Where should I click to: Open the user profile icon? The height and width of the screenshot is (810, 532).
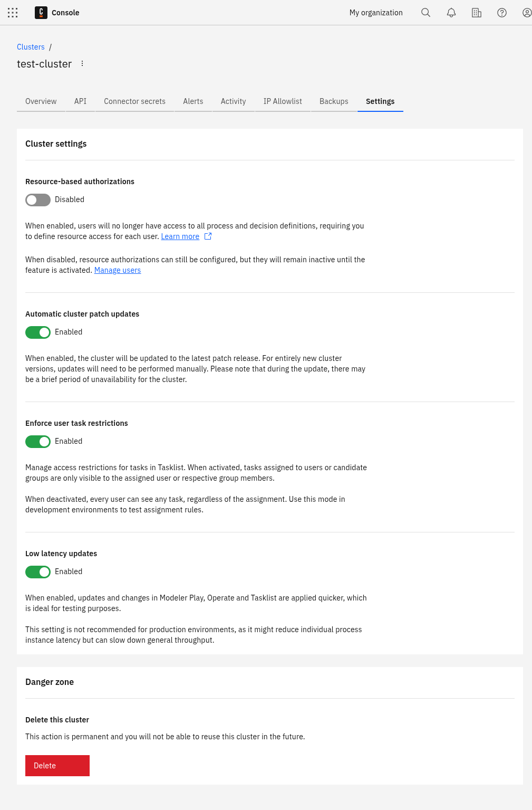coord(527,13)
